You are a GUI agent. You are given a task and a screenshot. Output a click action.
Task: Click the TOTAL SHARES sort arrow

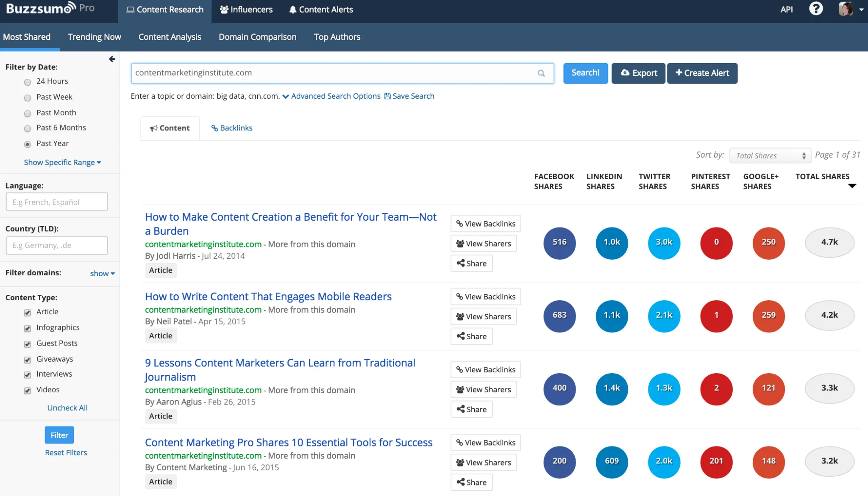(x=852, y=186)
